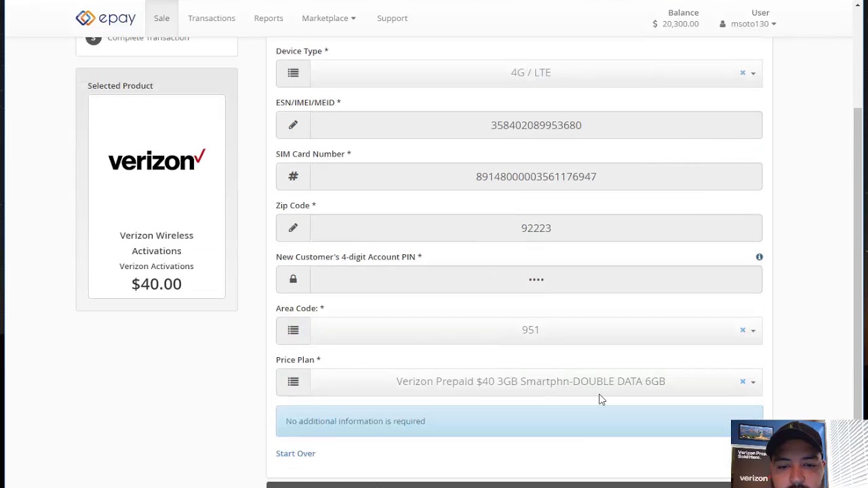Open the Verizon Prepaid $40 plan combo box
This screenshot has height=488, width=868.
536,382
